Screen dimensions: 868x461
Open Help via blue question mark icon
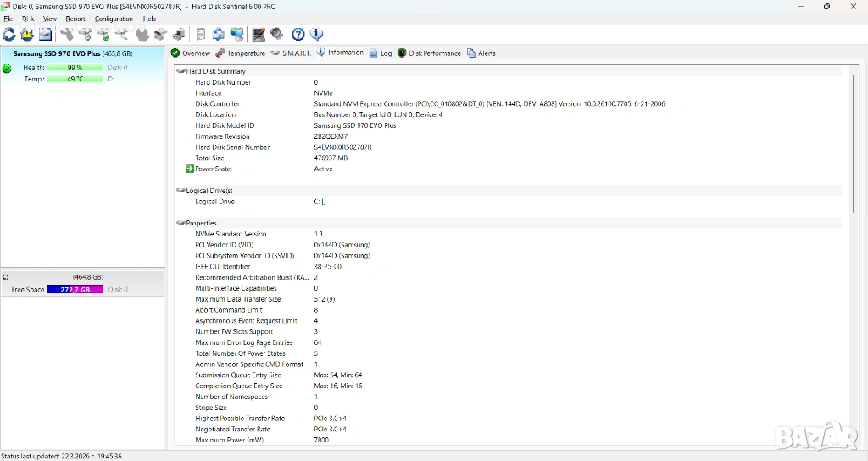(x=298, y=35)
